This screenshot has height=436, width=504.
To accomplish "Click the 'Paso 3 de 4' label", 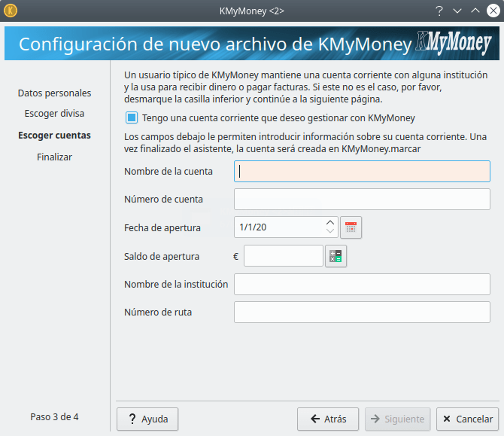I will (x=54, y=416).
